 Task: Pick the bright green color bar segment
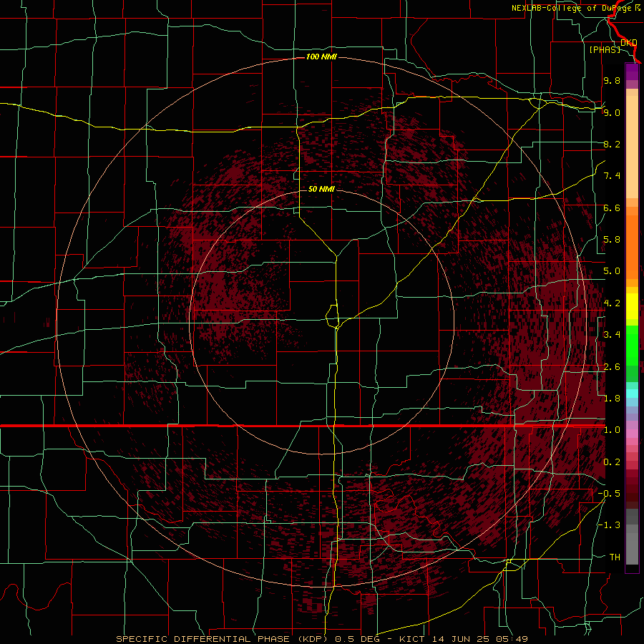[x=632, y=345]
